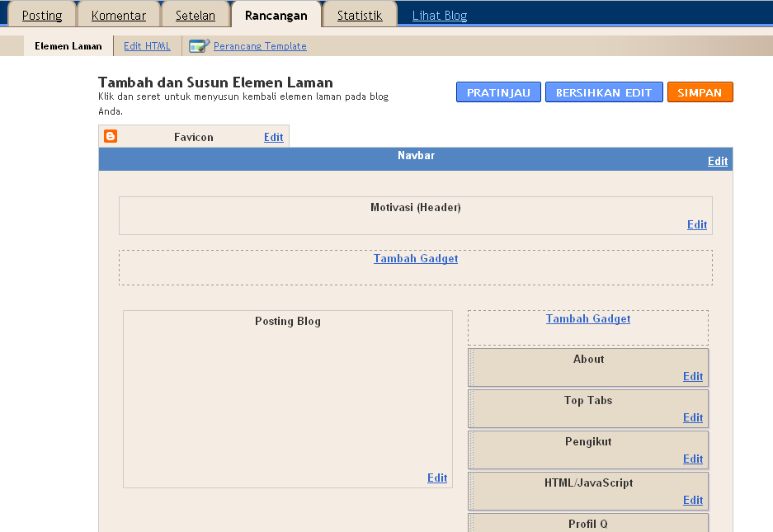Screen dimensions: 773x532
Task: Edit the Navbar element
Action: coord(718,161)
